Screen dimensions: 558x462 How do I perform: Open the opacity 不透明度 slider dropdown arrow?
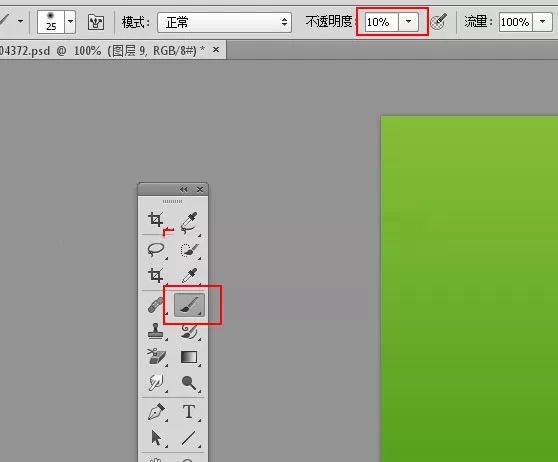409,22
